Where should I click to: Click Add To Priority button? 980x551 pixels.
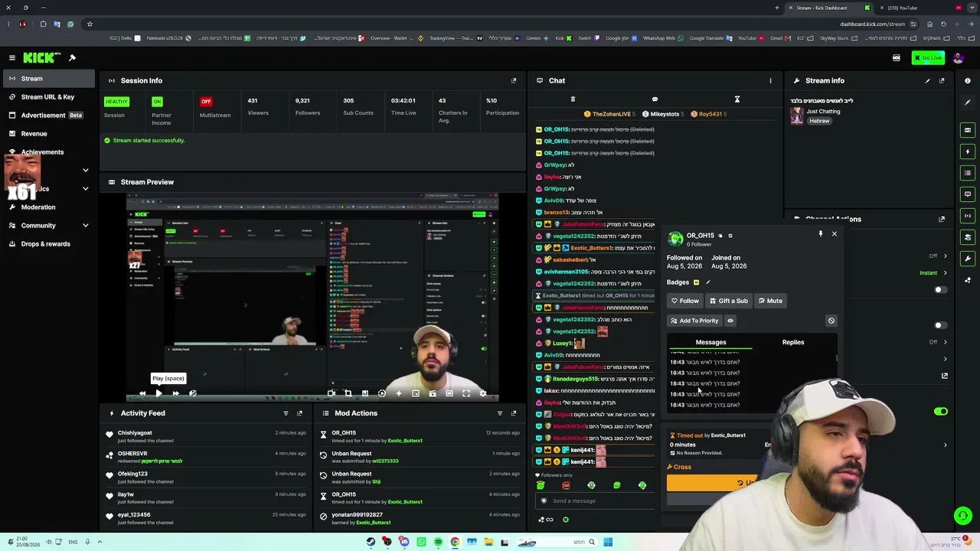[694, 321]
